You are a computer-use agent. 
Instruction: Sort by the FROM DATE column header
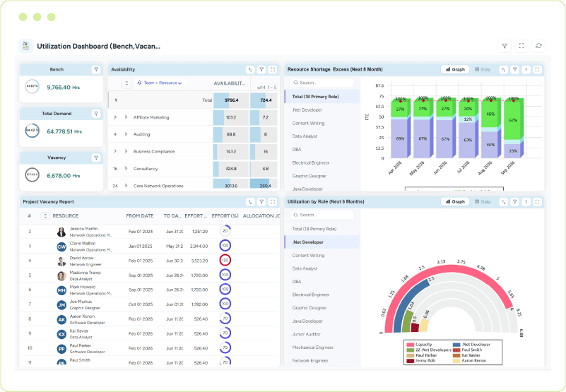(140, 216)
